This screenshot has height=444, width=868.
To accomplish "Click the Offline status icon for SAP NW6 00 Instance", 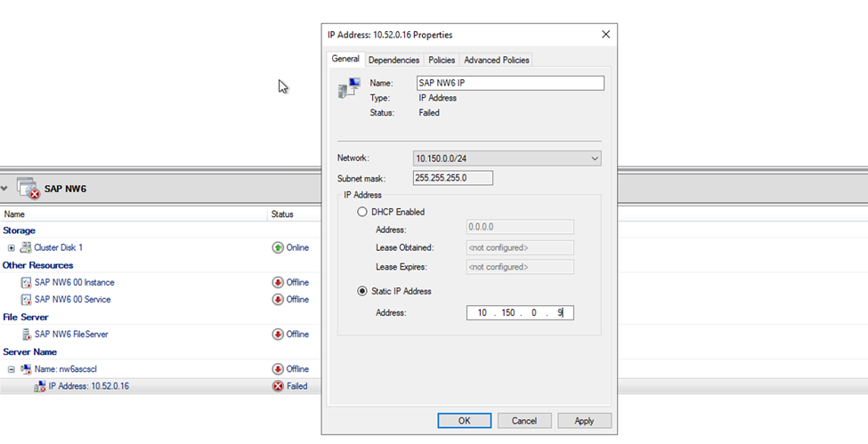I will 278,282.
